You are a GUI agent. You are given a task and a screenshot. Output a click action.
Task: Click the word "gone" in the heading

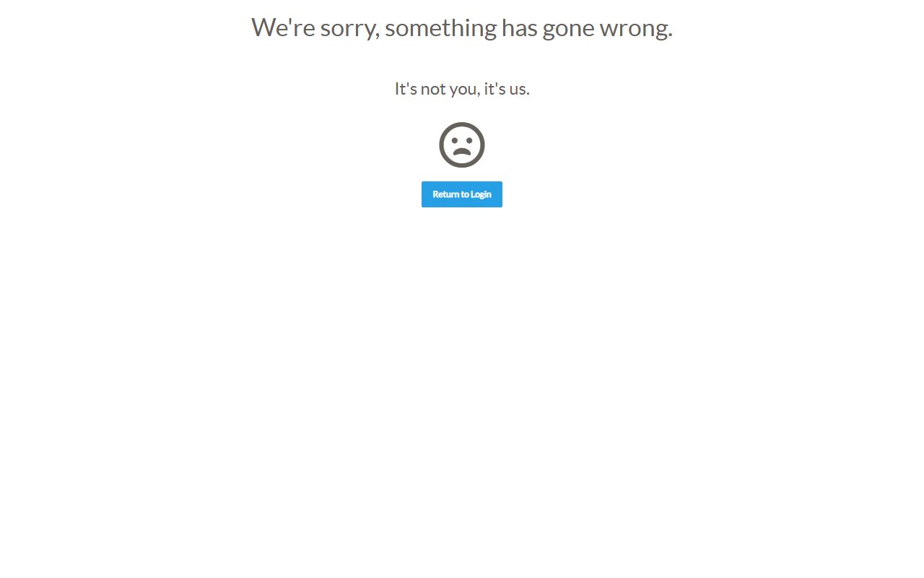568,29
